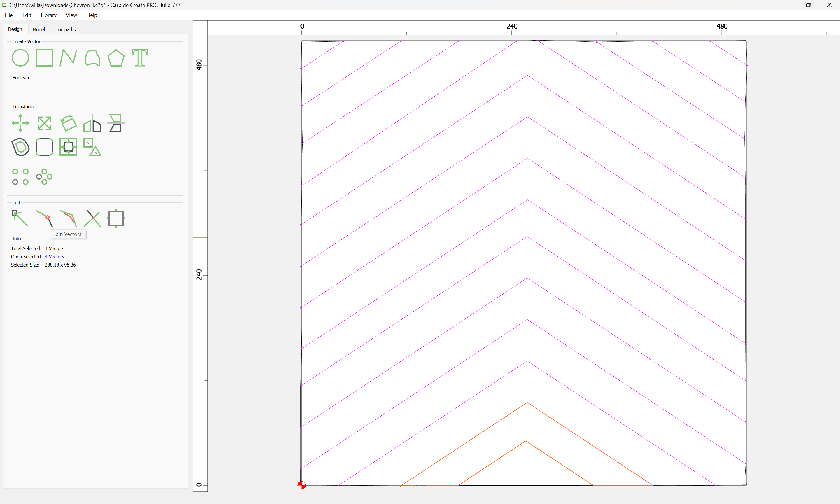Open the Library menu
The height and width of the screenshot is (504, 840).
48,15
